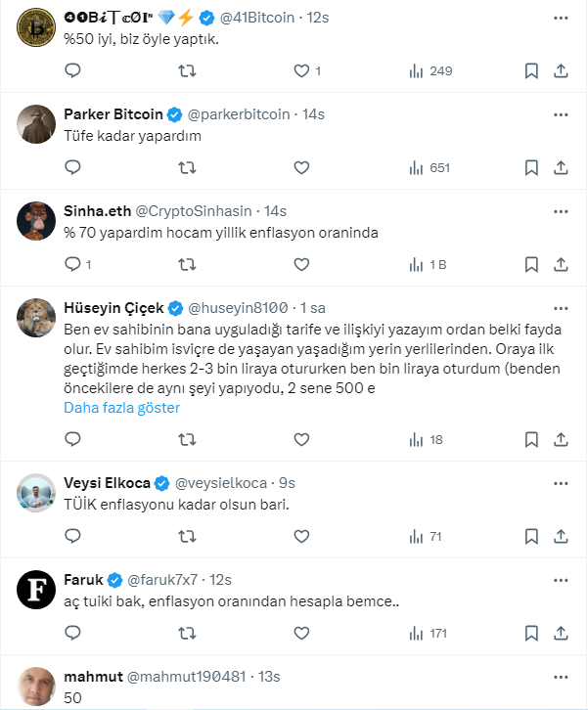
Task: Retweet Hüseyin Çiçek's tweet
Action: [x=187, y=439]
